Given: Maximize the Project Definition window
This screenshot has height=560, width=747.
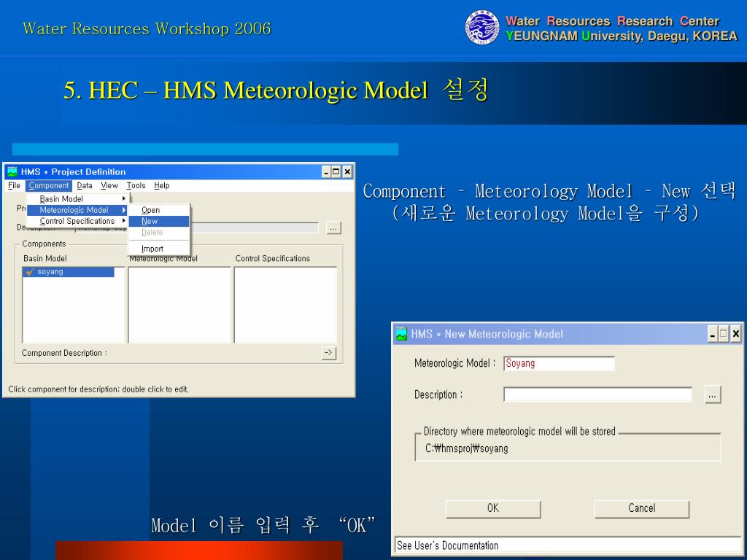Looking at the screenshot, I should 336,172.
